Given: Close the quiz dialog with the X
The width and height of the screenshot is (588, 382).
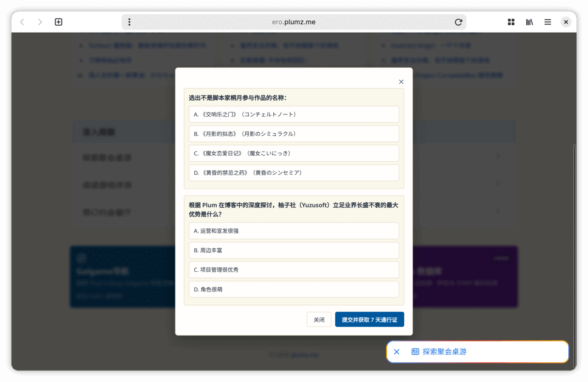Looking at the screenshot, I should [x=401, y=82].
